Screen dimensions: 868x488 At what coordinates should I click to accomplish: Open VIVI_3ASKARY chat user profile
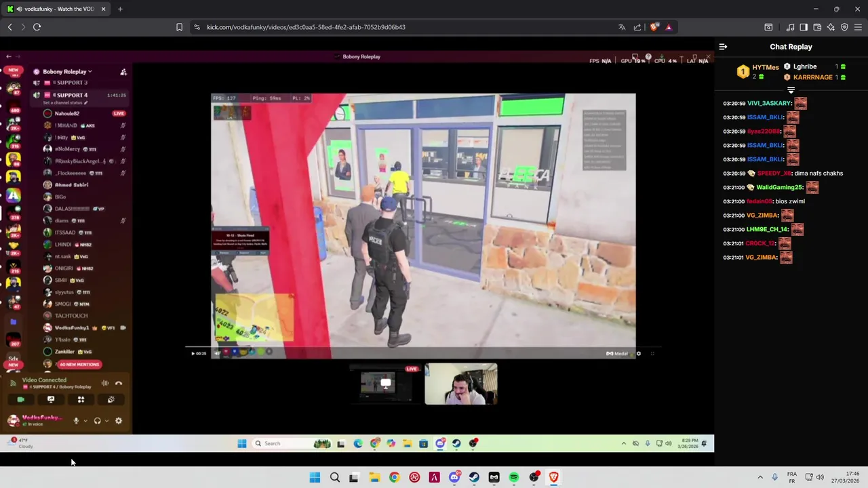(x=770, y=103)
